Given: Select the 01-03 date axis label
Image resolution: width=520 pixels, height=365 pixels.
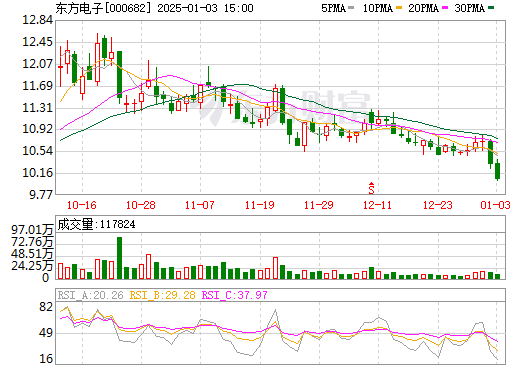Looking at the screenshot, I should [495, 205].
